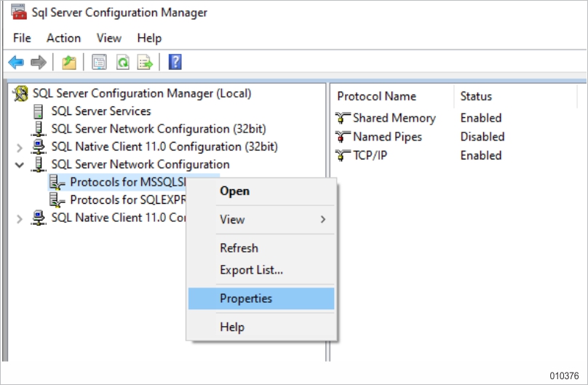Select the SQL Server Services tree item
The width and height of the screenshot is (588, 385).
click(x=101, y=111)
